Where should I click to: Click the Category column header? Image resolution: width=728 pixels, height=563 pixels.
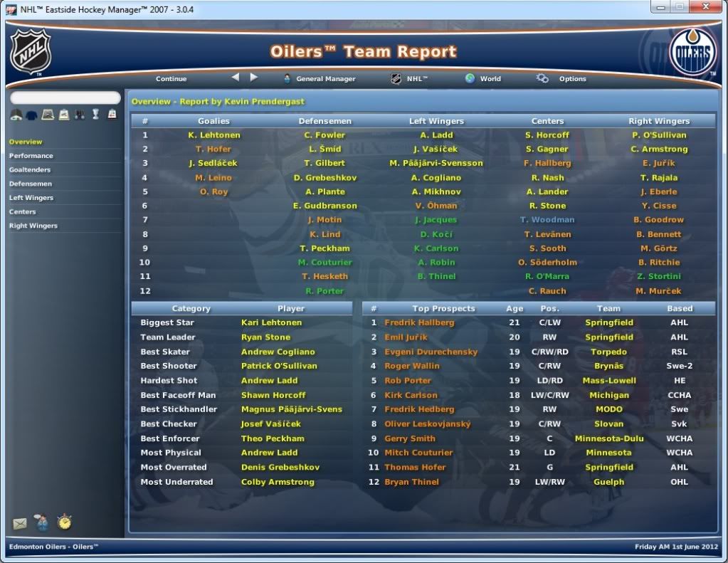click(191, 308)
